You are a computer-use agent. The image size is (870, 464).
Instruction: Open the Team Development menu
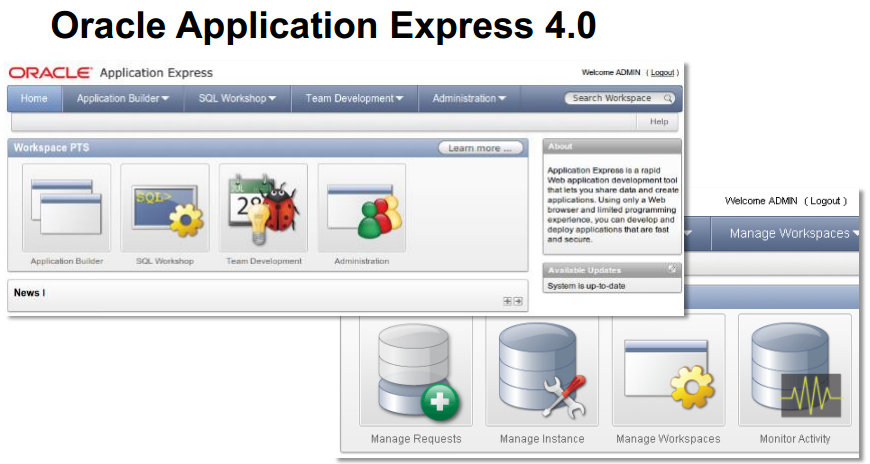(x=354, y=98)
